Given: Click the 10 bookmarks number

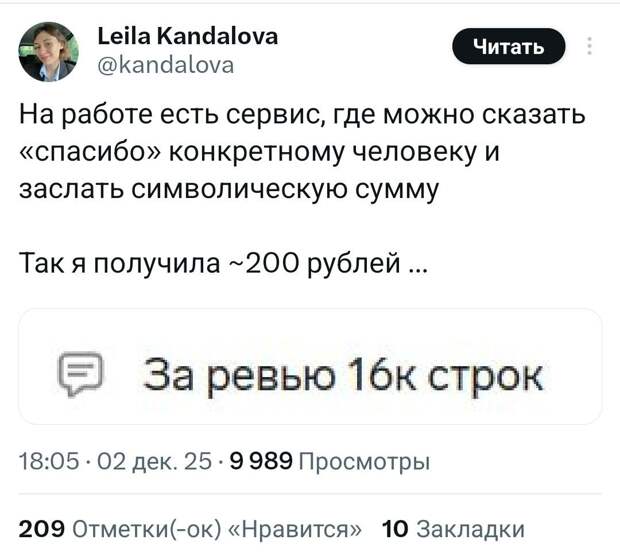Looking at the screenshot, I should click(x=395, y=528).
